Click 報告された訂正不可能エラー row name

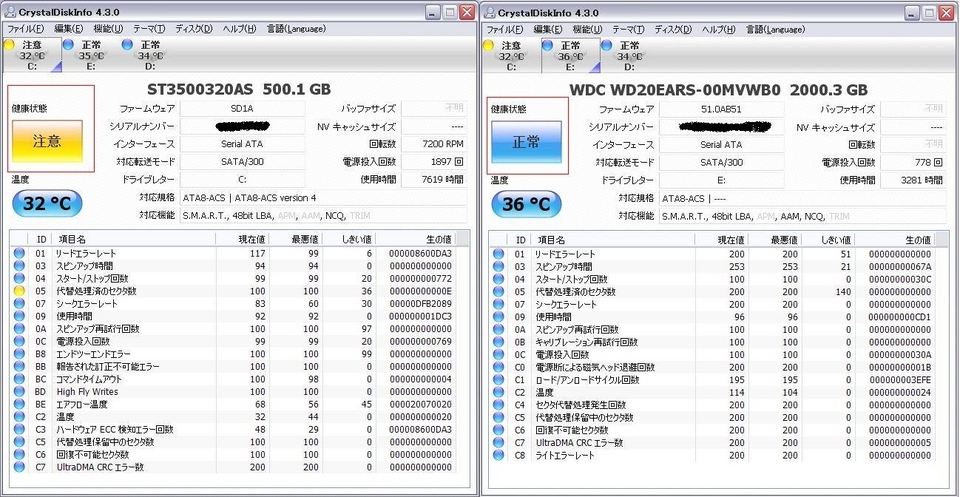pos(108,367)
